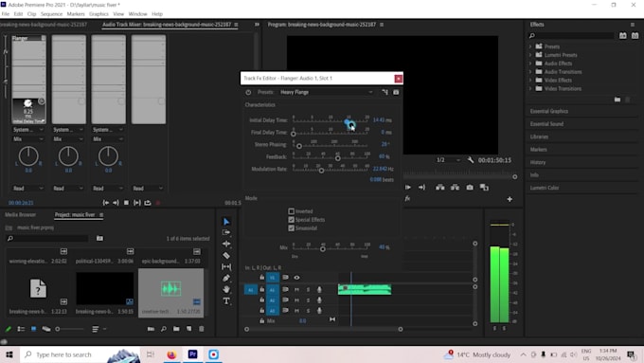Open Mix output dropdown under Flanger channel
Screen dimensions: 644x363
[x=28, y=139]
